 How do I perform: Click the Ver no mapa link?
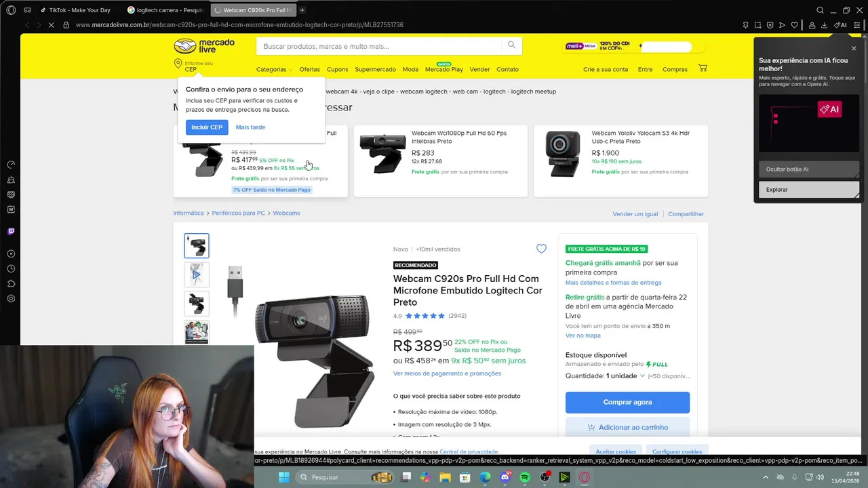[583, 335]
